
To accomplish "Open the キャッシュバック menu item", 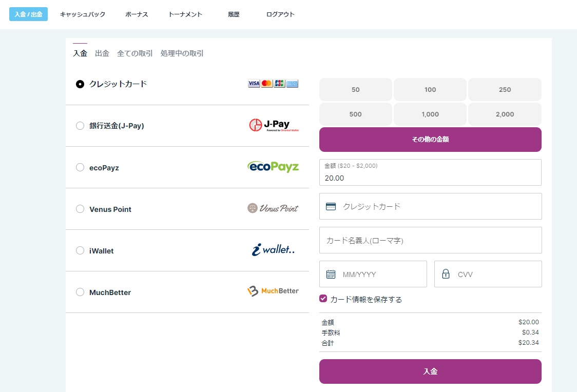I will (x=83, y=14).
